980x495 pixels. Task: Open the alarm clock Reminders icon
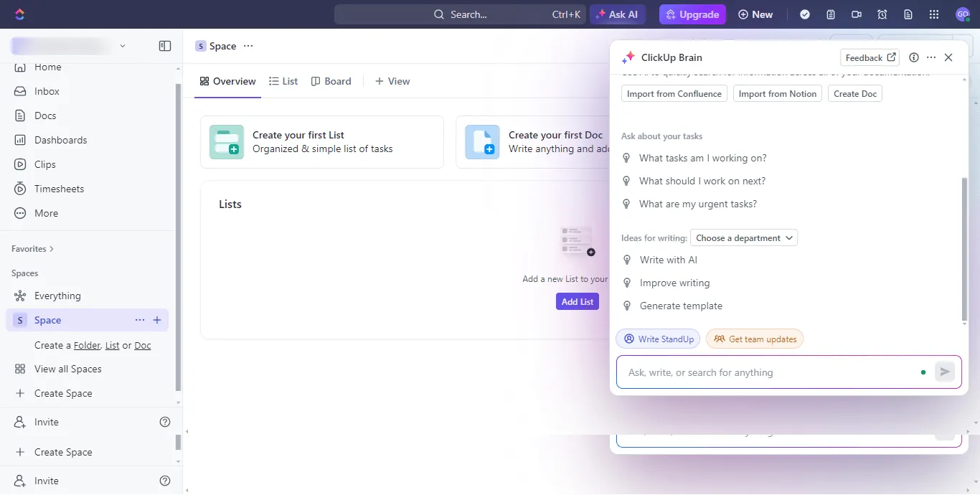tap(882, 14)
